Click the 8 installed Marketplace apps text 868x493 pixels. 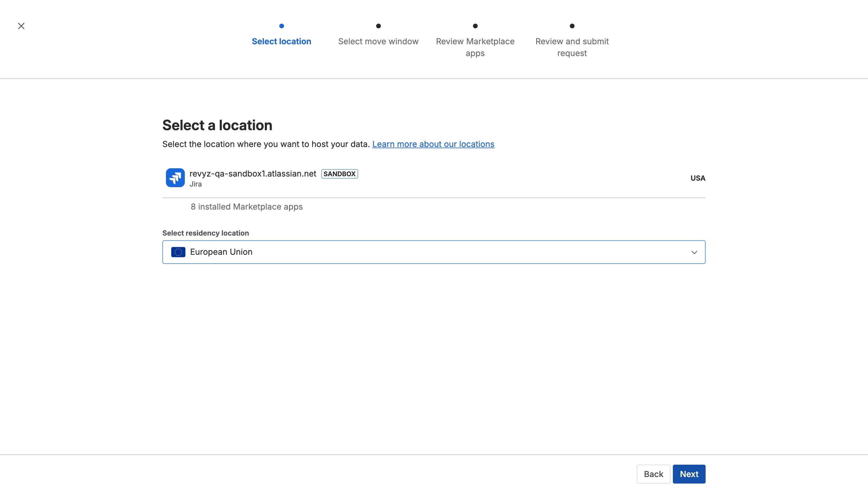247,207
